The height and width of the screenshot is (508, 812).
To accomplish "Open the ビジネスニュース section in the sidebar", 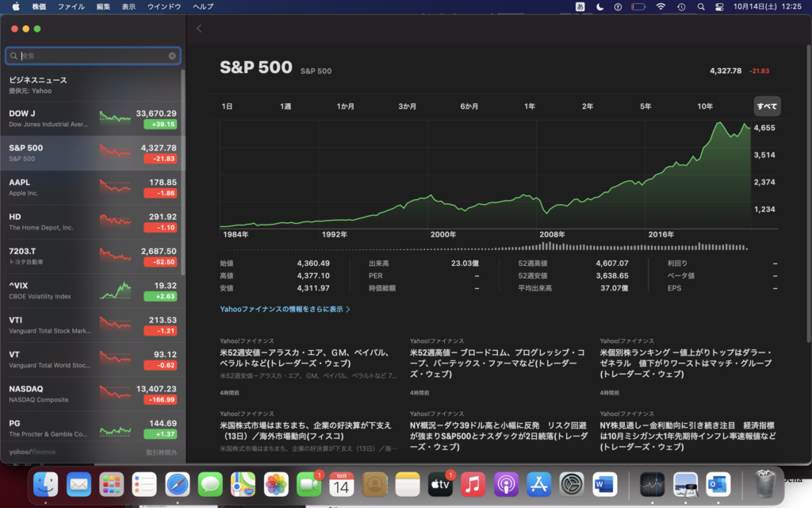I will 38,80.
